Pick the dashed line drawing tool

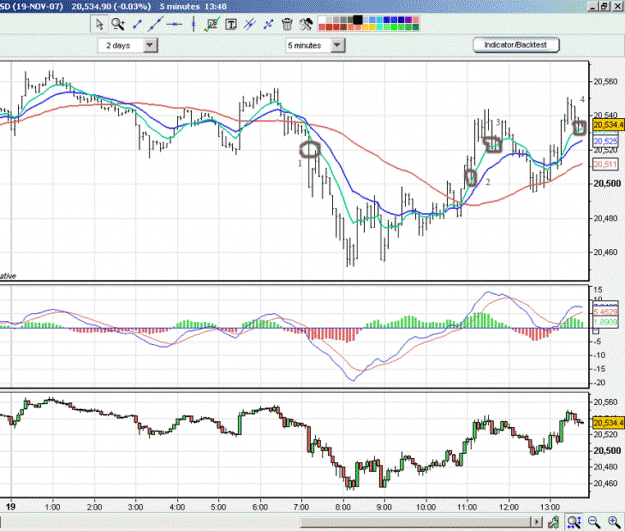[268, 24]
